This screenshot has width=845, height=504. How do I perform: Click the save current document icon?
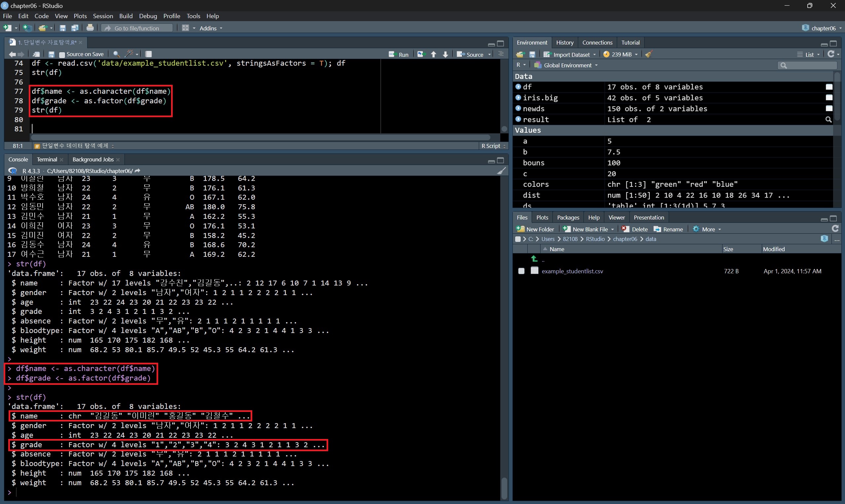tap(52, 54)
